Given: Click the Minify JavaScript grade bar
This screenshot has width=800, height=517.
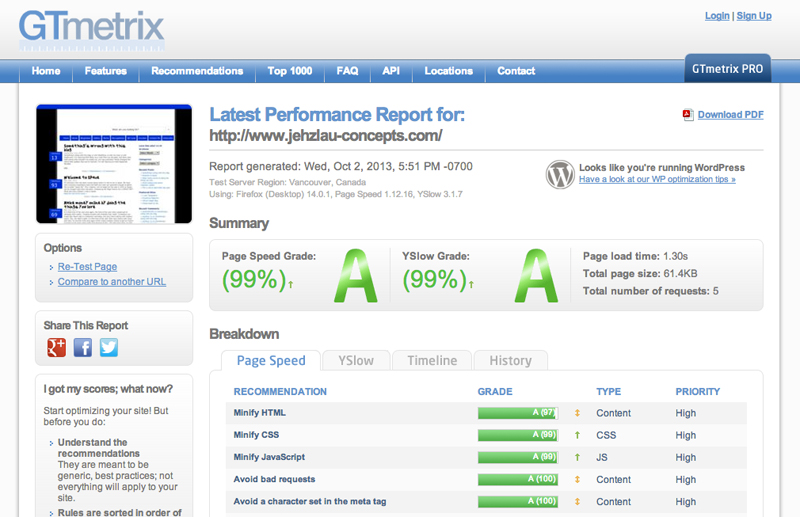Looking at the screenshot, I should [518, 457].
